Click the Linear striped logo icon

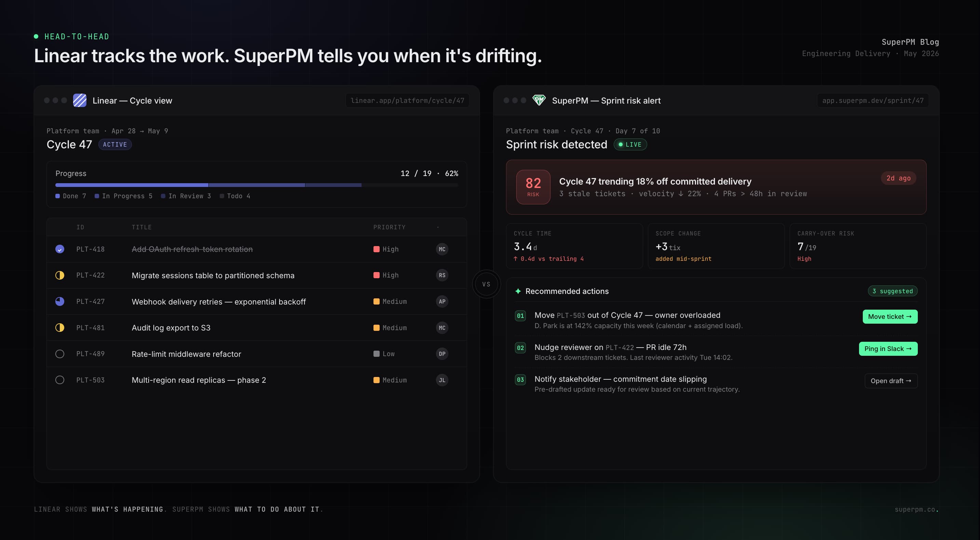coord(80,100)
